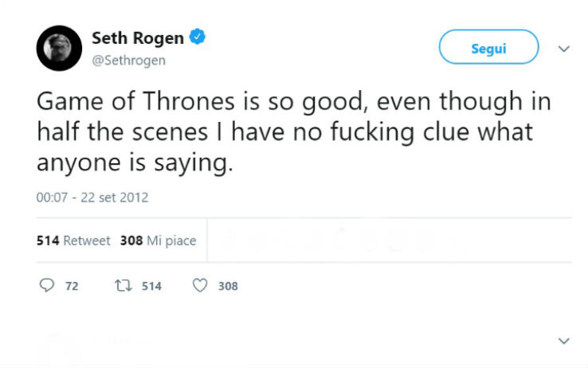Click the reply speech bubble icon
This screenshot has height=368, width=588.
(x=47, y=285)
